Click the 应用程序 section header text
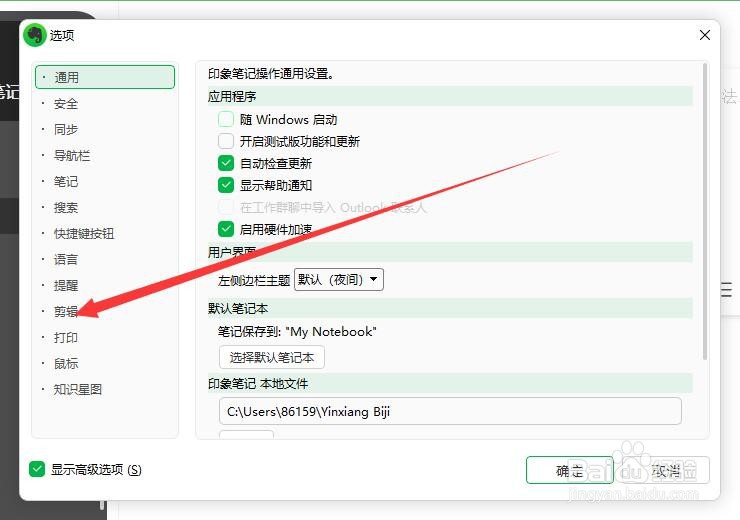 [232, 96]
